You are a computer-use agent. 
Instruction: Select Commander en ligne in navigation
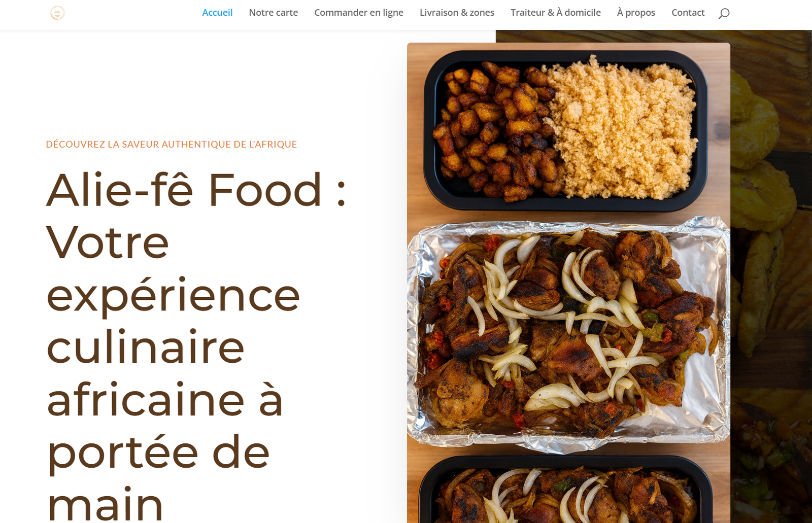pos(359,13)
